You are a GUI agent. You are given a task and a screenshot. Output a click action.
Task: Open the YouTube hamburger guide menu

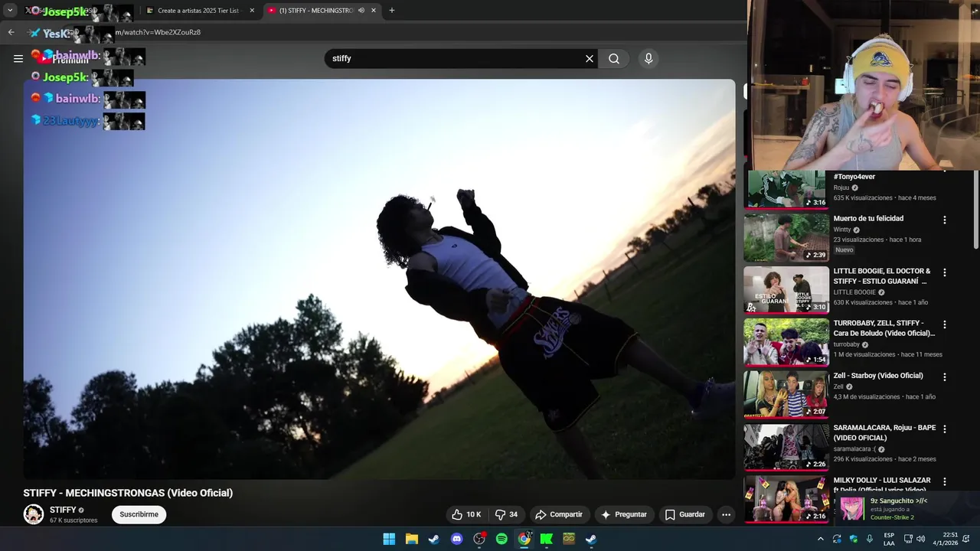pyautogui.click(x=18, y=58)
